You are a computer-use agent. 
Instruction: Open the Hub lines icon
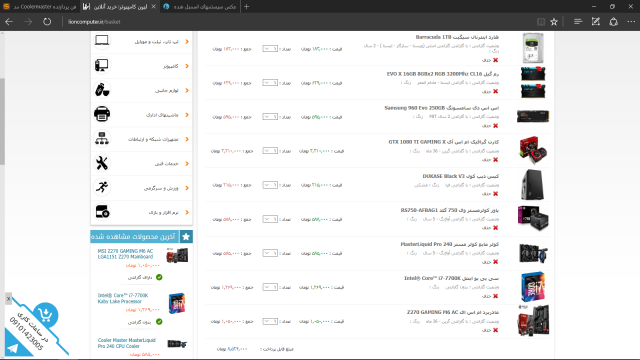point(578,22)
